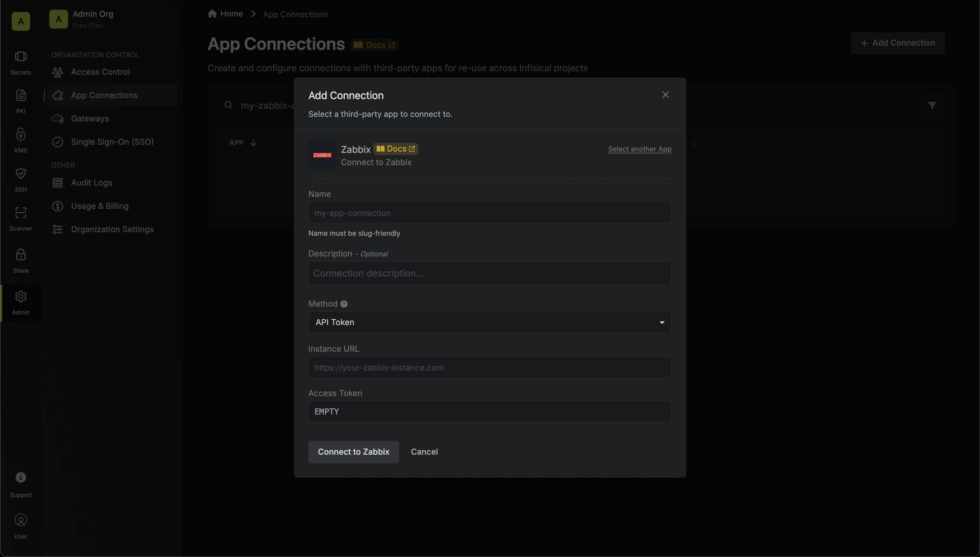980x557 pixels.
Task: Close the Add Connection dialog
Action: coord(665,95)
